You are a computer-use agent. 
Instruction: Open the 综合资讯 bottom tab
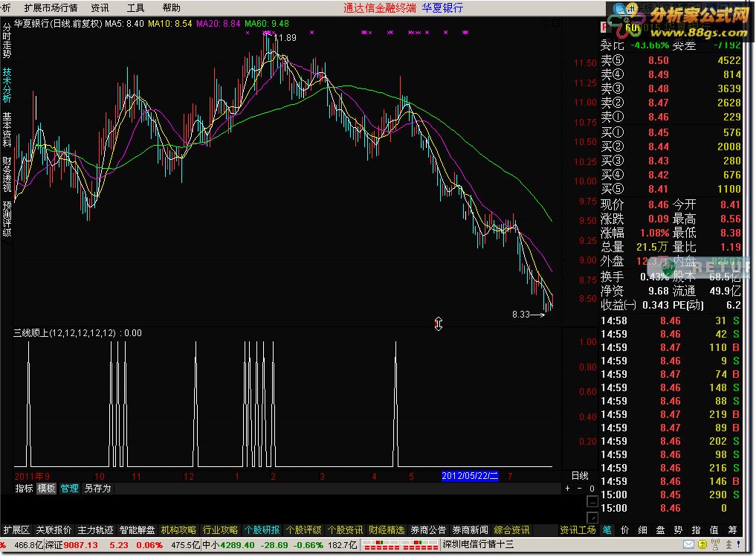(512, 530)
